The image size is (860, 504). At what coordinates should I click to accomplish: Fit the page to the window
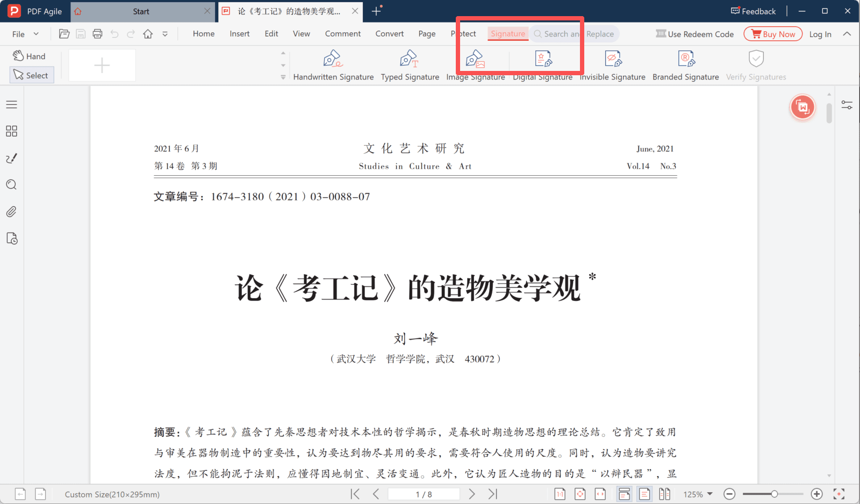pyautogui.click(x=580, y=494)
